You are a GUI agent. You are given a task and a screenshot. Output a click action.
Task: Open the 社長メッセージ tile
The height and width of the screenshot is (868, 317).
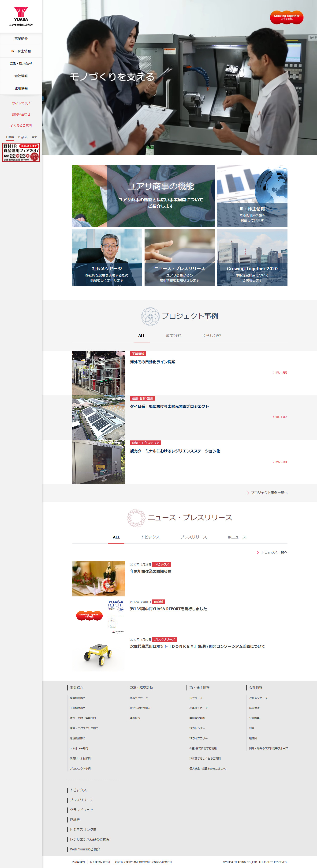(107, 258)
